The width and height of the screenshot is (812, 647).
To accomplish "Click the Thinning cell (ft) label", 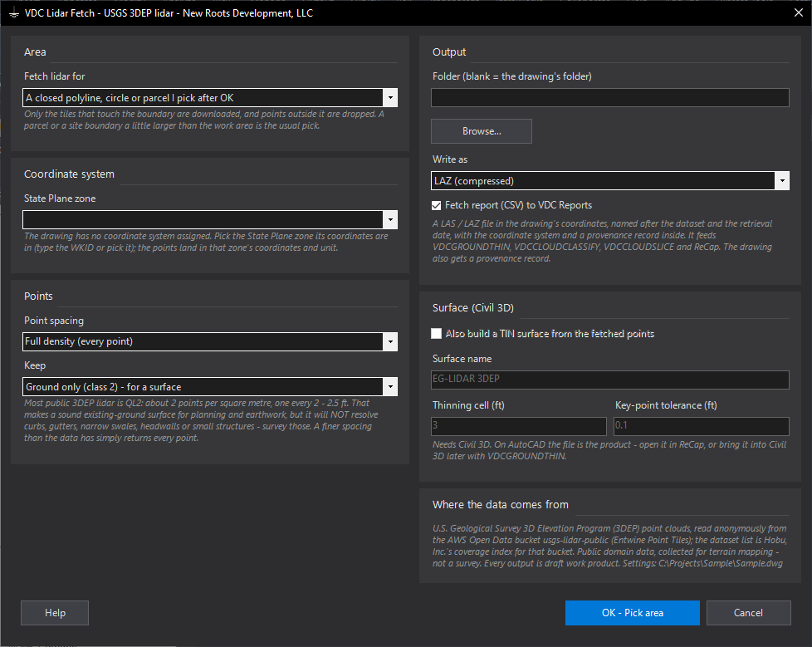I will tap(468, 405).
